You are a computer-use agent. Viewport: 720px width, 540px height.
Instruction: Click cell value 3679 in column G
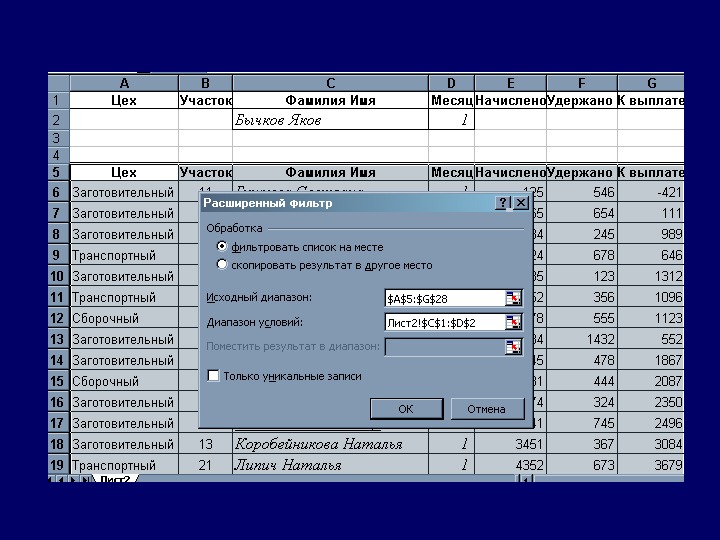pos(651,465)
